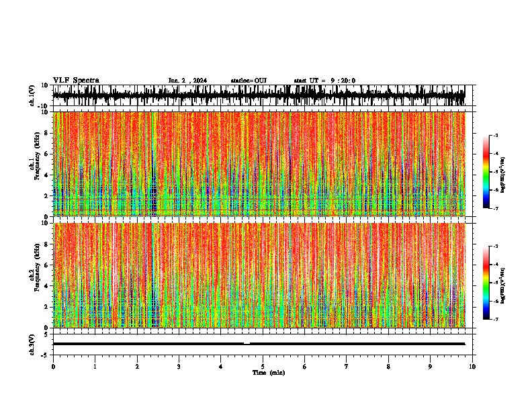The image size is (532, 411).
Task: Click the '8' kHz tick on the ch.1 frequency axis
Action: (x=46, y=133)
